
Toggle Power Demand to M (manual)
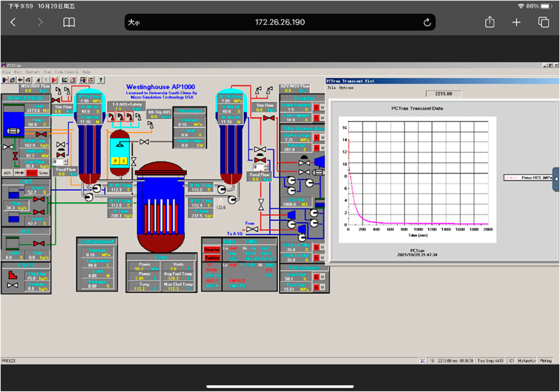coord(322,107)
